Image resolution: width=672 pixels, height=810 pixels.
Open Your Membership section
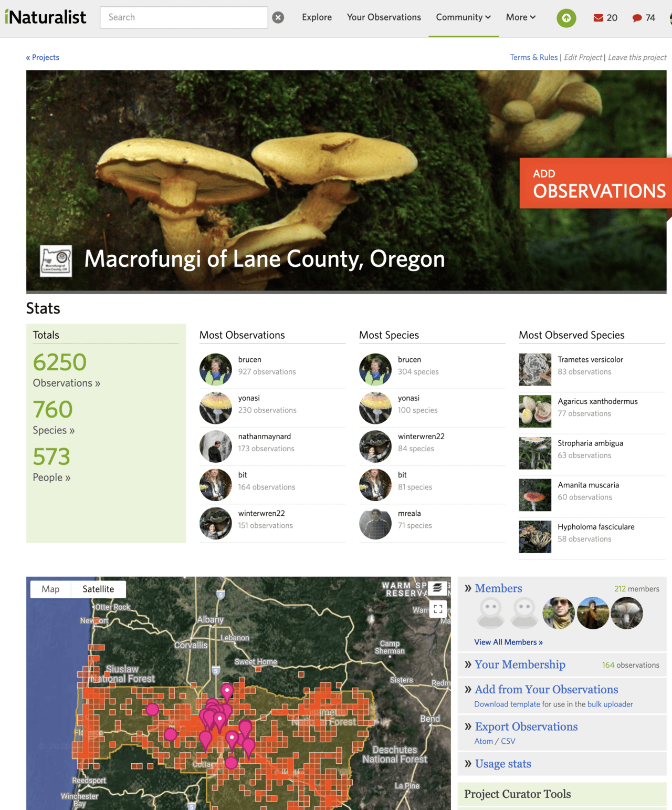[520, 664]
